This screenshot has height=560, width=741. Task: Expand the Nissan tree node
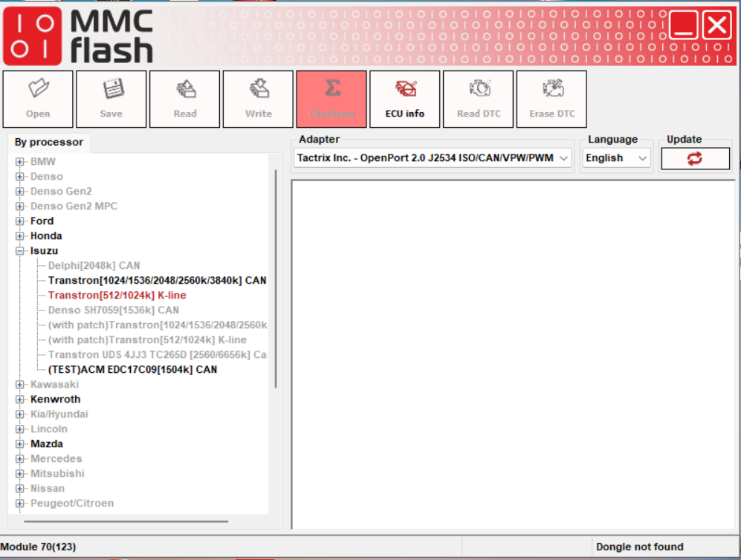19,489
